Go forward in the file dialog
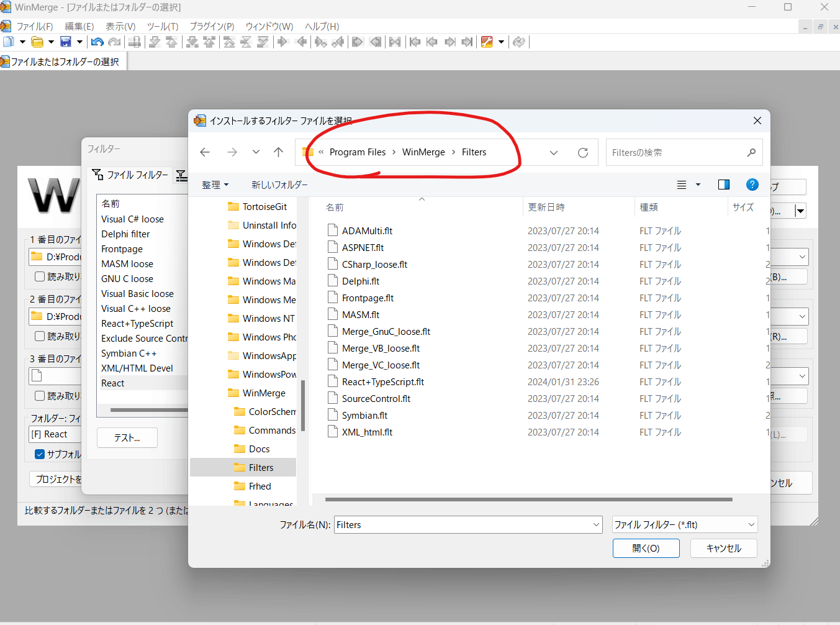The width and height of the screenshot is (840, 625). [232, 152]
